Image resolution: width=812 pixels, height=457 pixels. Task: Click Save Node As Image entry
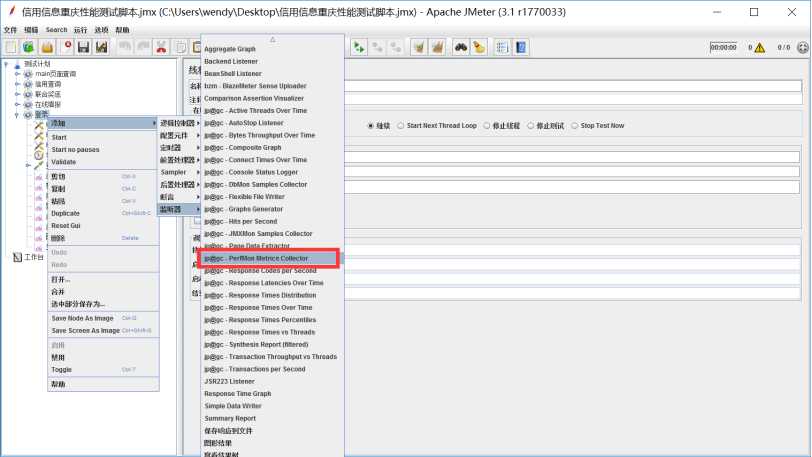pyautogui.click(x=103, y=319)
